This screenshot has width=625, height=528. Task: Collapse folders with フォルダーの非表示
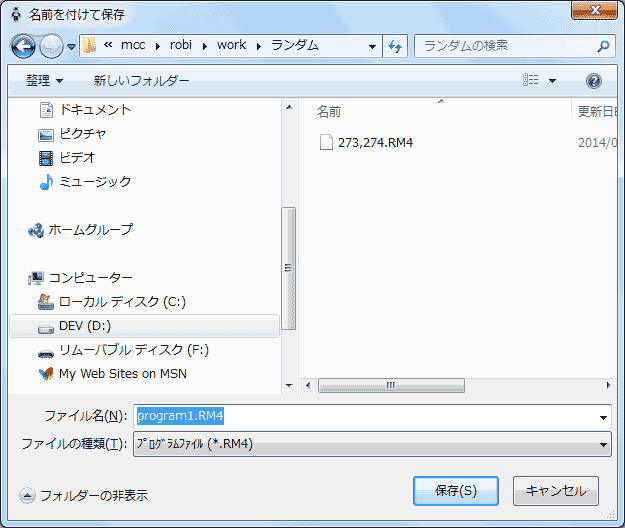(84, 495)
